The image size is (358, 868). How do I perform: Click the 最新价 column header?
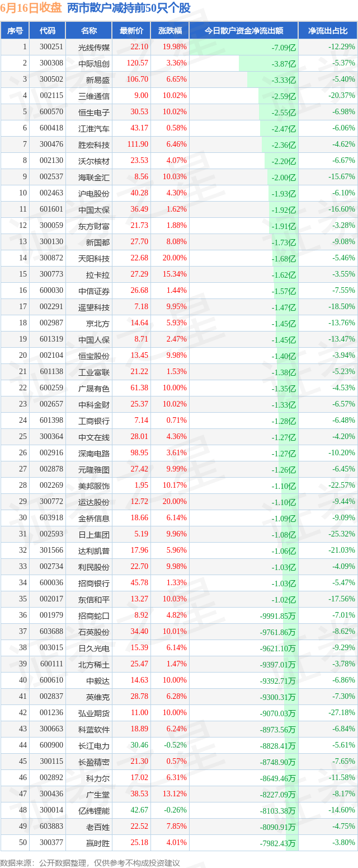coord(131,31)
